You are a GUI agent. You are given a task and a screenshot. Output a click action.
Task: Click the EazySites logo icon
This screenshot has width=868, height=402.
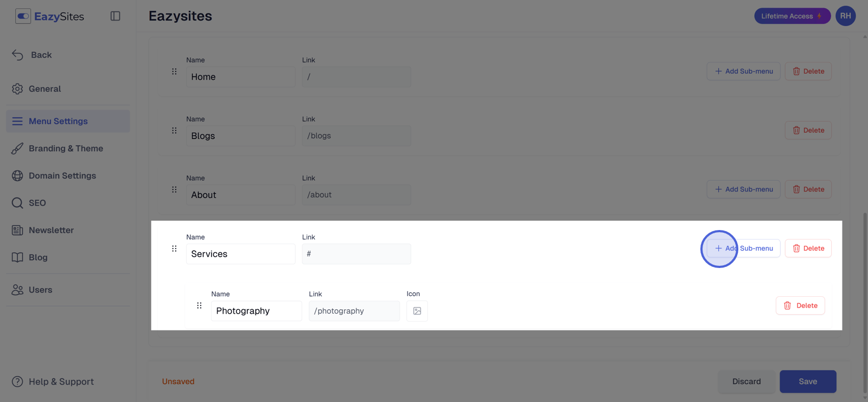click(23, 16)
